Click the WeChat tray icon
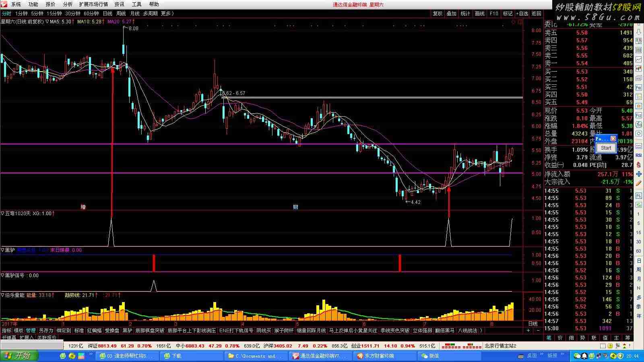Viewport: 644px width, 362px height. pyautogui.click(x=577, y=356)
